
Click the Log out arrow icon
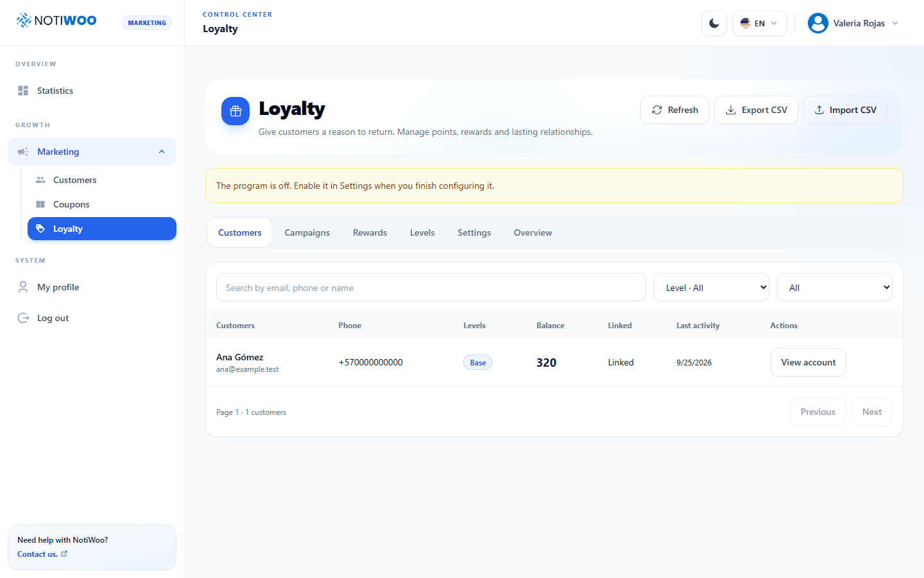coord(23,318)
